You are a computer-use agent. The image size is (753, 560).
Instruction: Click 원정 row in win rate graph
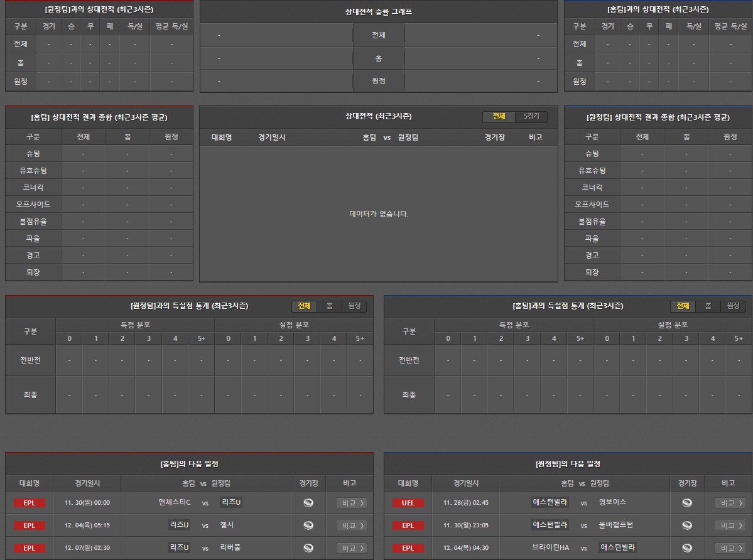coord(378,81)
